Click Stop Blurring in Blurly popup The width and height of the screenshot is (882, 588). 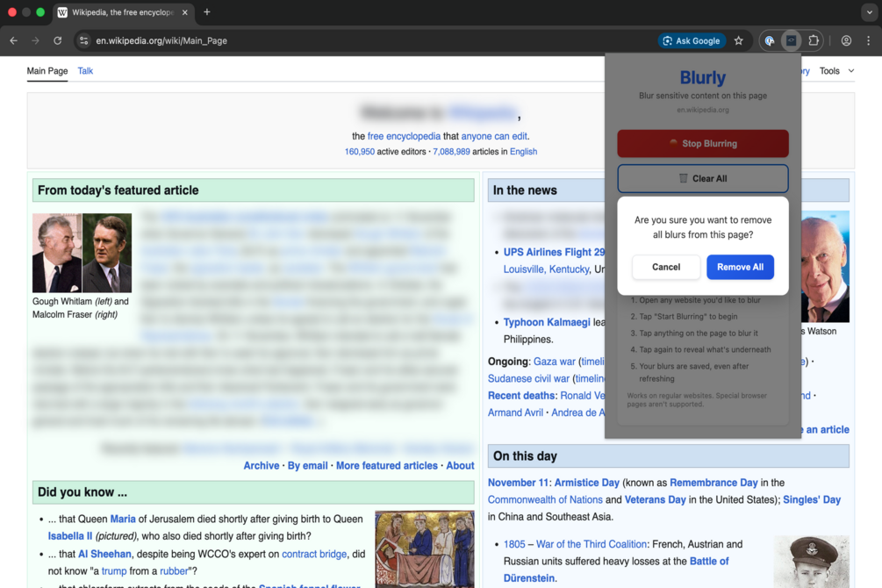pyautogui.click(x=703, y=143)
